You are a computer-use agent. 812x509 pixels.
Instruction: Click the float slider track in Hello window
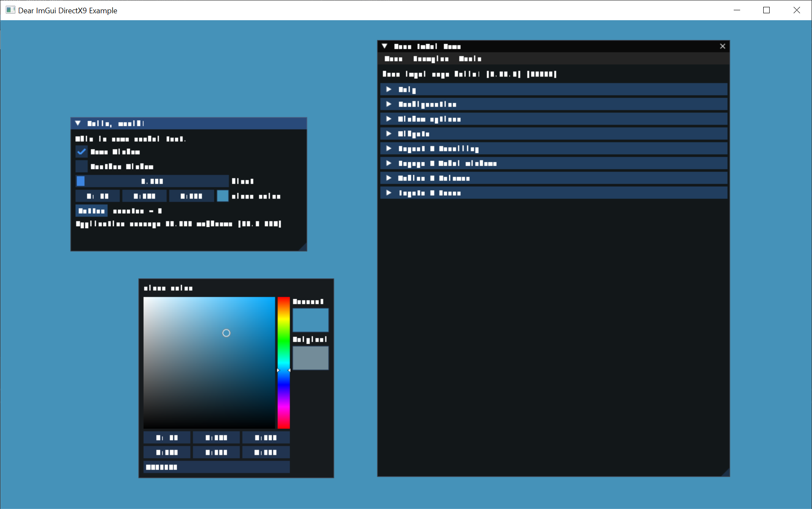(152, 181)
